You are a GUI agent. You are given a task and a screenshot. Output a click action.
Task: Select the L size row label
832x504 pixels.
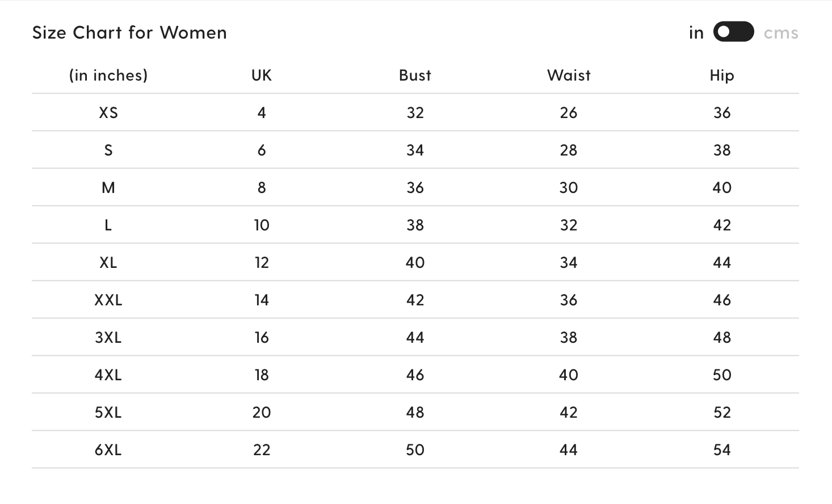[x=108, y=225]
